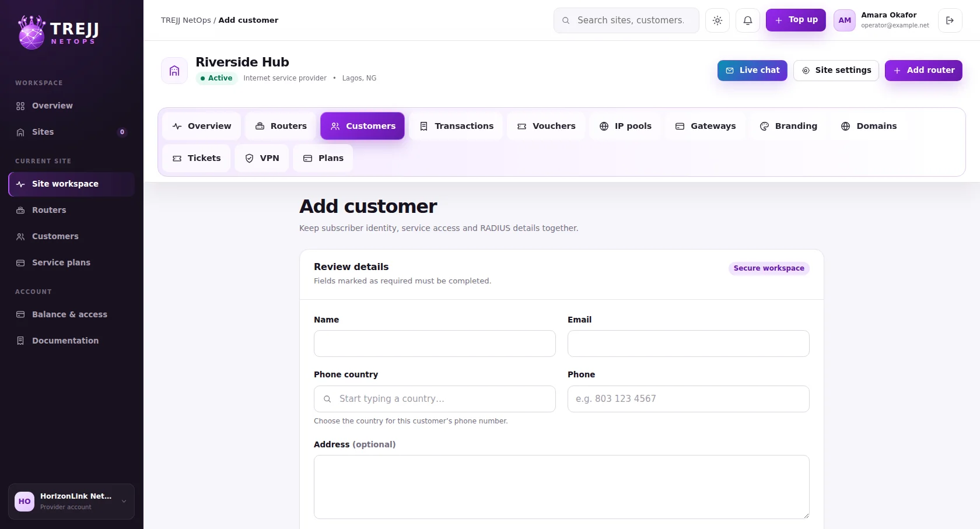Image resolution: width=980 pixels, height=529 pixels.
Task: Select Site workspace in sidebar
Action: click(71, 184)
